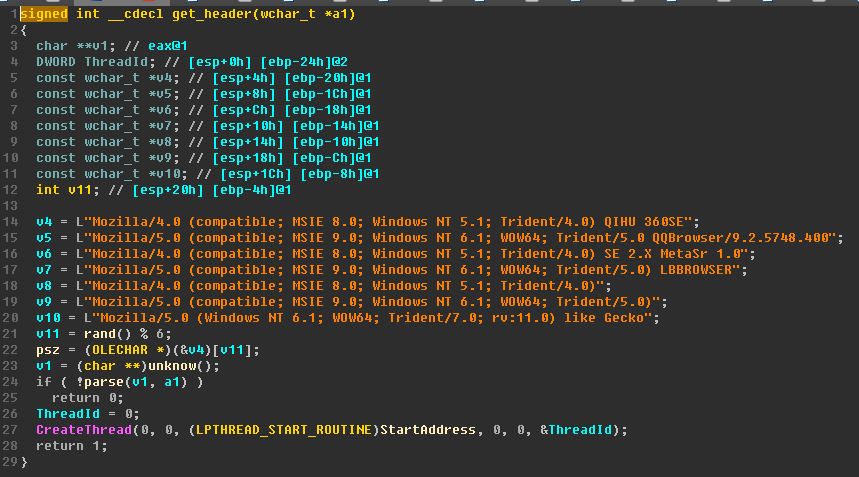Click the parse function call in the if statement

[x=104, y=382]
